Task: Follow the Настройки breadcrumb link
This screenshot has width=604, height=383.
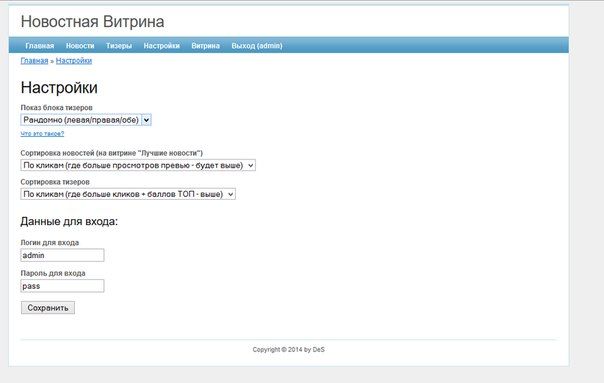Action: (74, 60)
